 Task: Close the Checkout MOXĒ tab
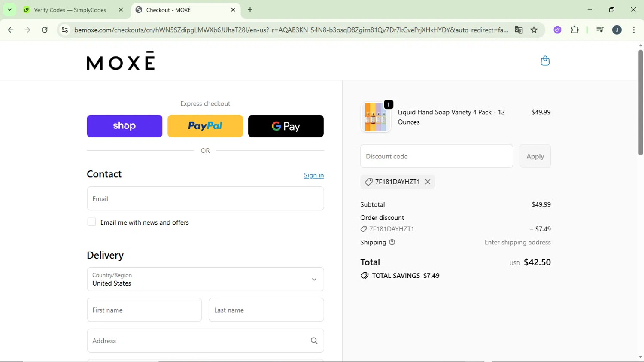[233, 9]
